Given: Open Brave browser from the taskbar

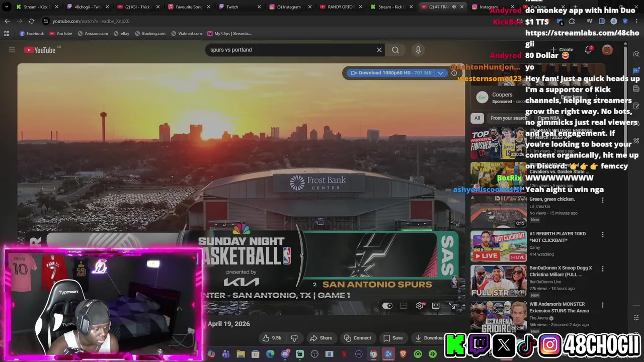Looking at the screenshot, I should click(403, 354).
